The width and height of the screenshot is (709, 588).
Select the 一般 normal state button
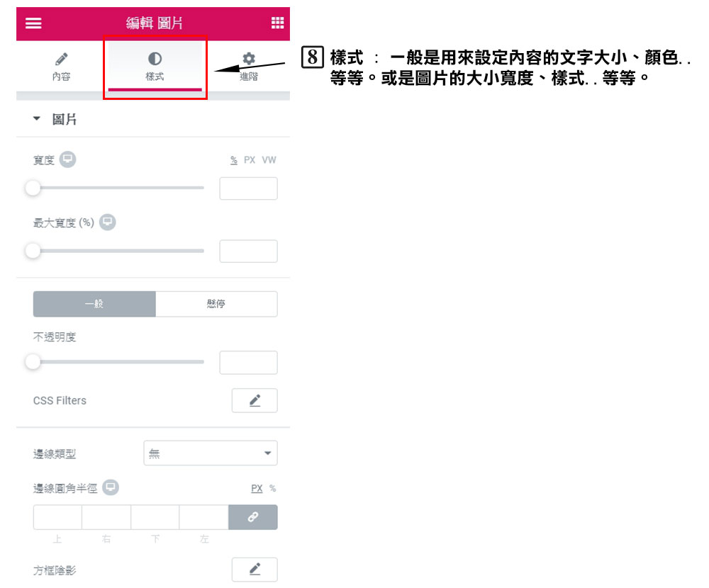coord(94,304)
